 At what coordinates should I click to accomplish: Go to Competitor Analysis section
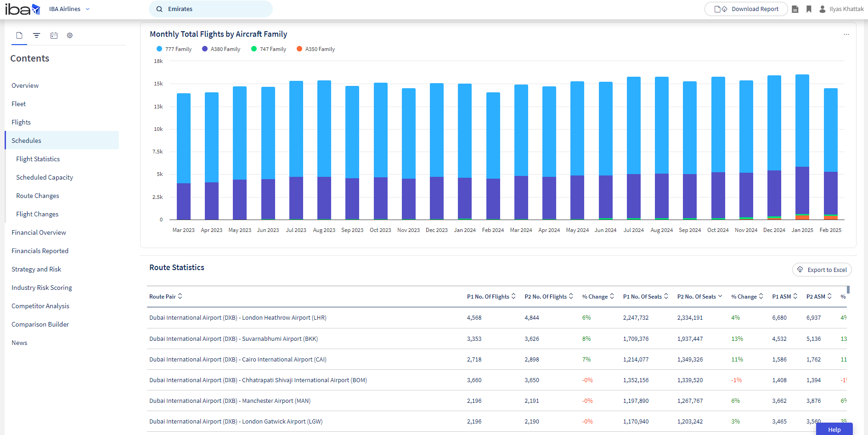[40, 306]
